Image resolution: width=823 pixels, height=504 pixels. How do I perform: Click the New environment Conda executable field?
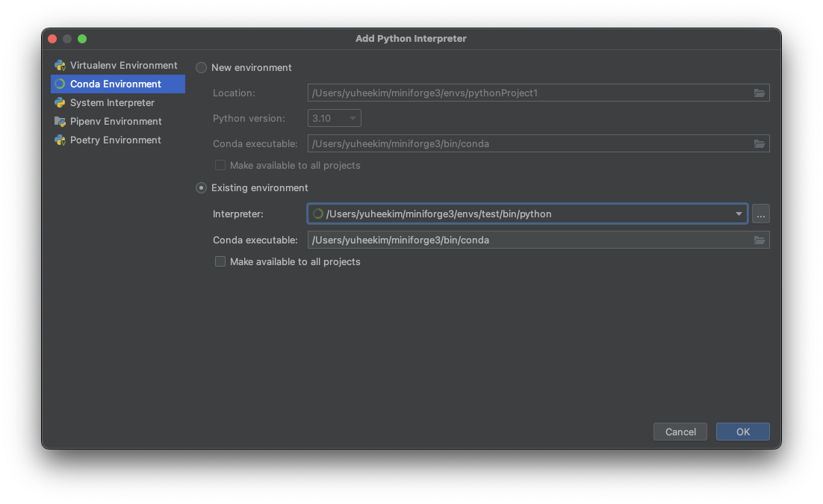538,144
